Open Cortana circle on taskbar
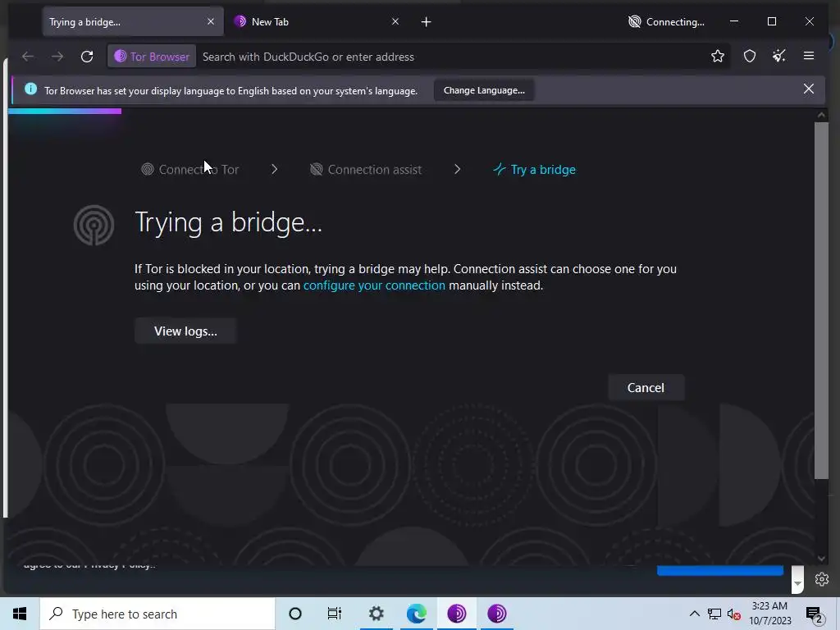The image size is (840, 630). 295,614
